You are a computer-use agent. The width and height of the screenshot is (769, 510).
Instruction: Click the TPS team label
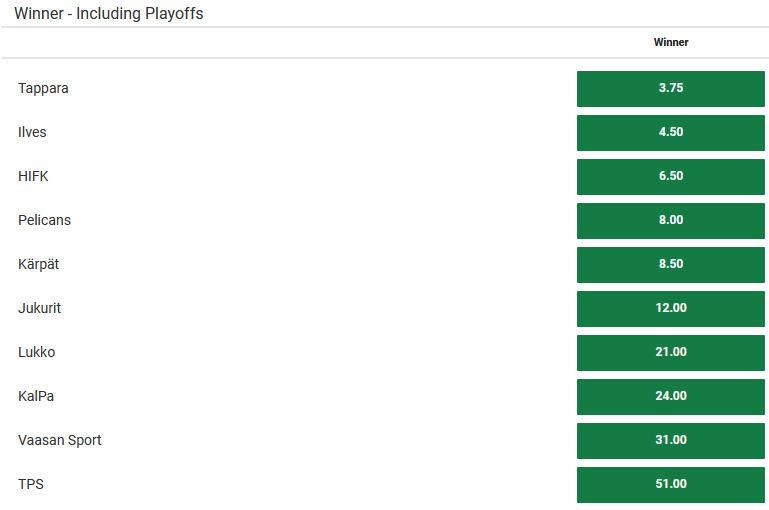[x=31, y=484]
